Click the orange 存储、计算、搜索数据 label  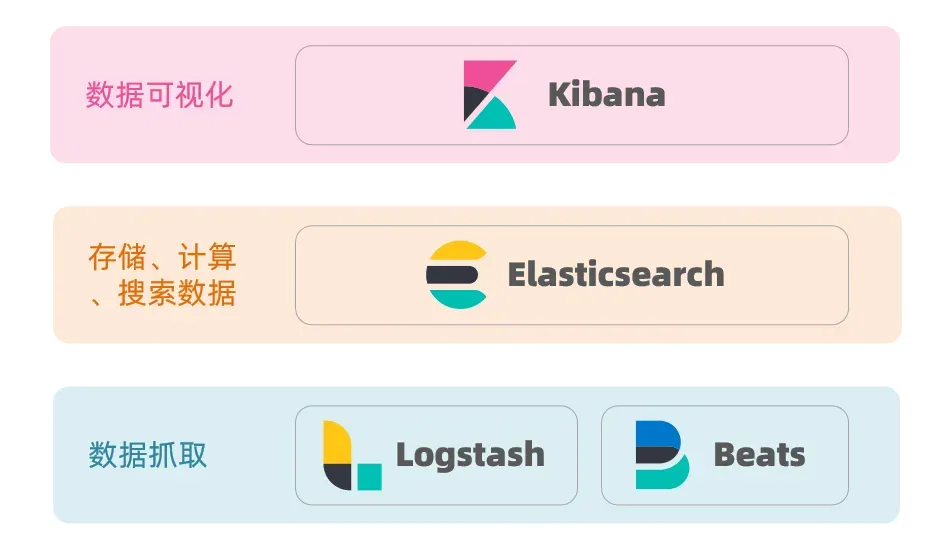(x=162, y=274)
